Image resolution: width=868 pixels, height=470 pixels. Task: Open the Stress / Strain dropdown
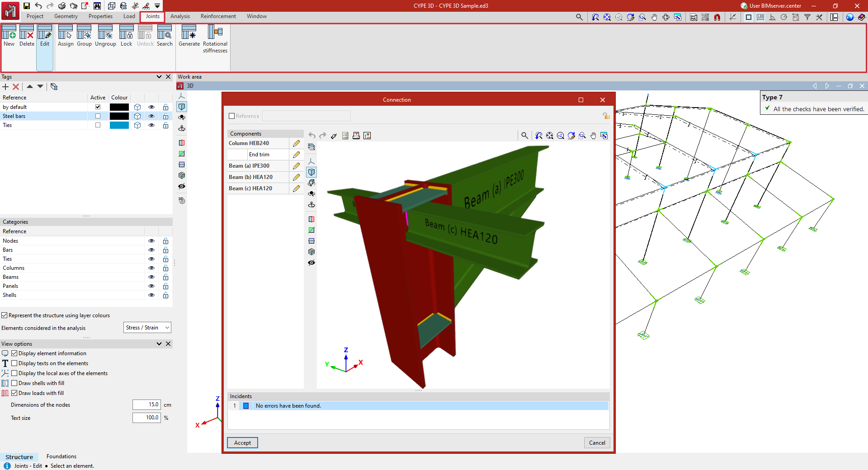pyautogui.click(x=147, y=328)
